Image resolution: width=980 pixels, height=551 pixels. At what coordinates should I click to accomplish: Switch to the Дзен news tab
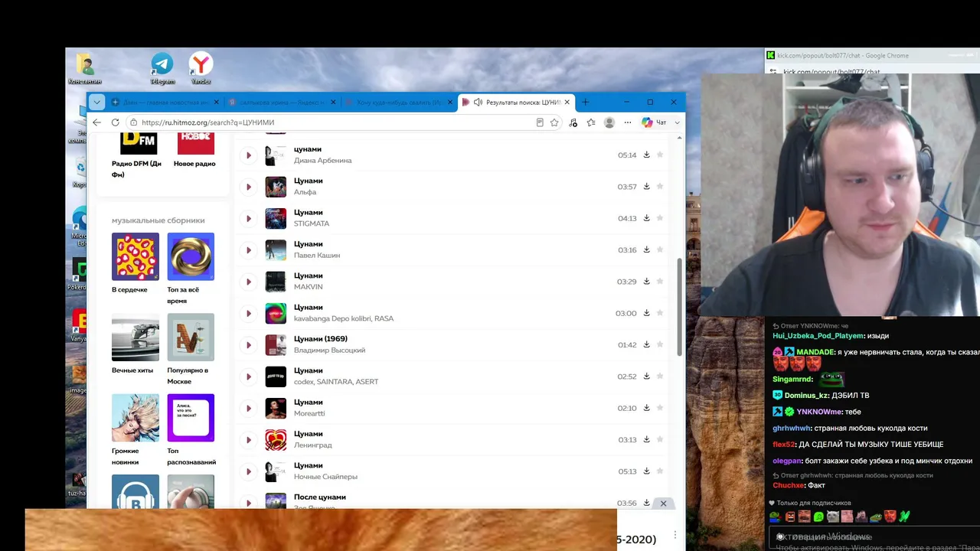[x=165, y=103]
